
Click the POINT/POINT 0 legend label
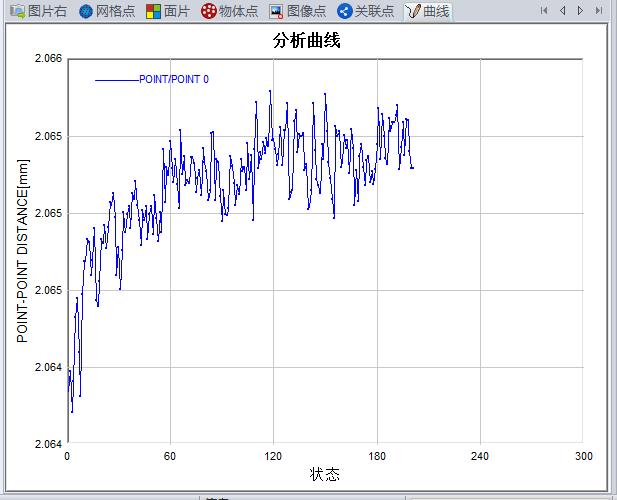point(174,79)
